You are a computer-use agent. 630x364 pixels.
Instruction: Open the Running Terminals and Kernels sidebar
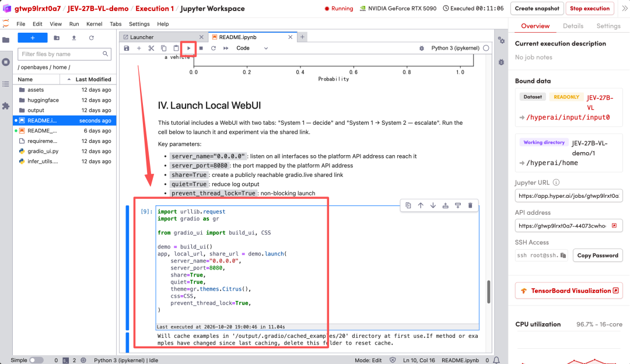coord(6,62)
